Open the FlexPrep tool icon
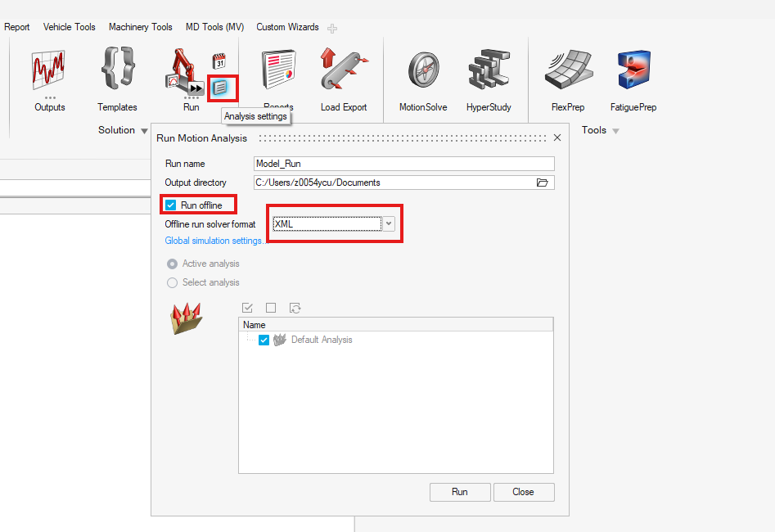The width and height of the screenshot is (775, 532). [569, 70]
